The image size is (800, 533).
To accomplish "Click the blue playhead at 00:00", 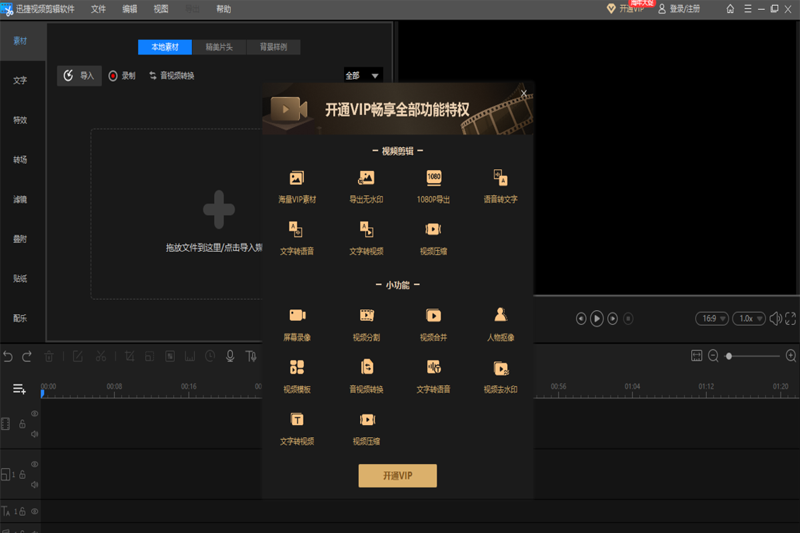I will (42, 393).
